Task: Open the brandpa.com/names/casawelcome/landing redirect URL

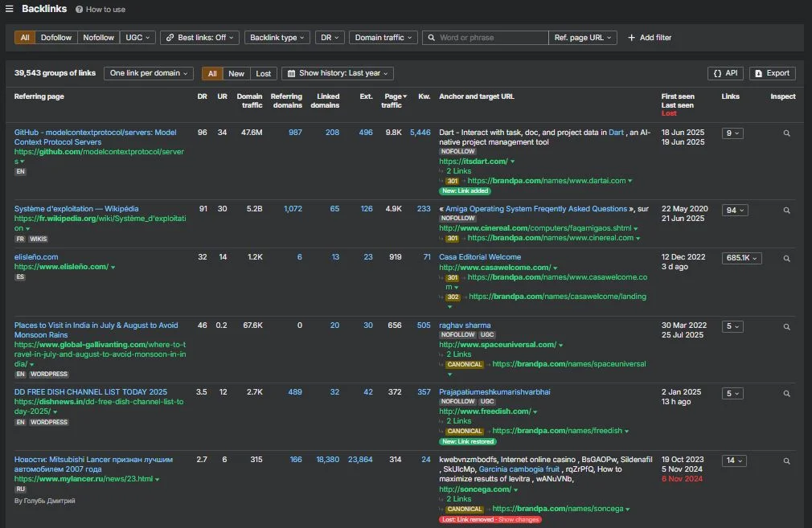Action: click(x=557, y=296)
